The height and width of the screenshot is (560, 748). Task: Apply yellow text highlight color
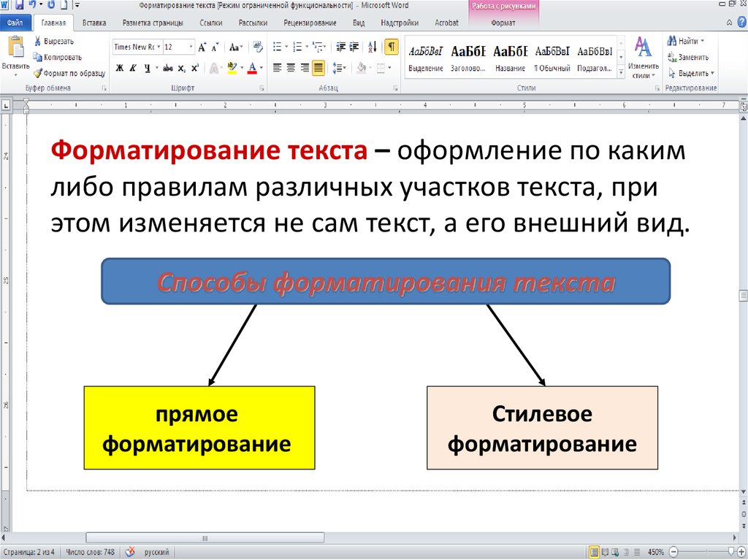tap(232, 68)
